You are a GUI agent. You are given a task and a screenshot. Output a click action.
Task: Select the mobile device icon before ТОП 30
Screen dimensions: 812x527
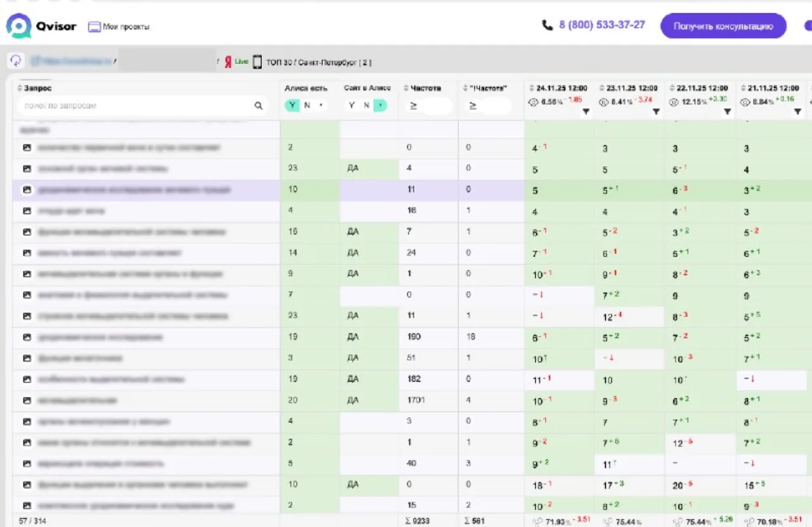pyautogui.click(x=257, y=62)
